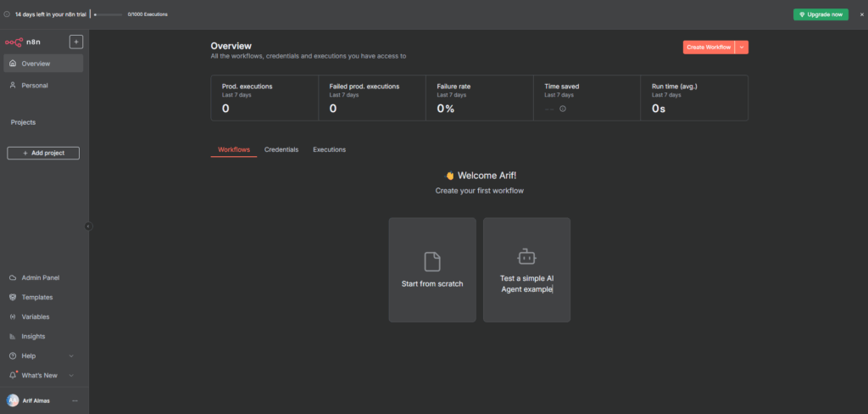
Task: Click the What's New bell icon
Action: 13,375
